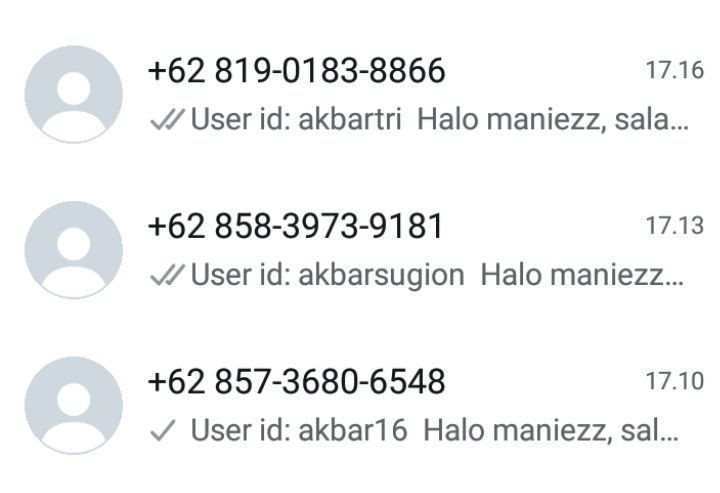Viewport: 720px width, 493px height.
Task: Select the 'User id: akbarsugion' preview text
Action: pyautogui.click(x=327, y=275)
